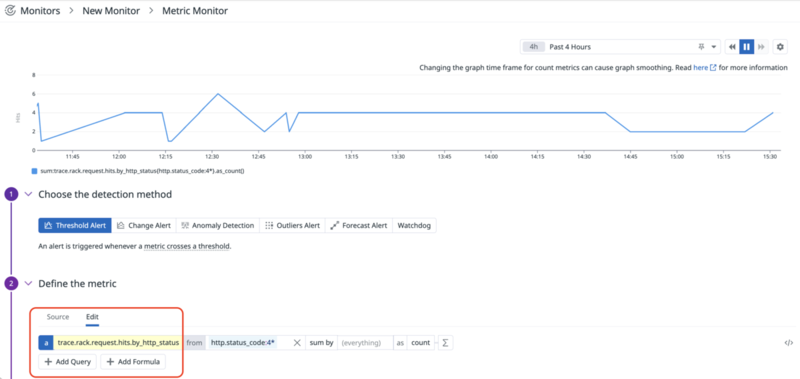Click the Add Query button

[67, 362]
